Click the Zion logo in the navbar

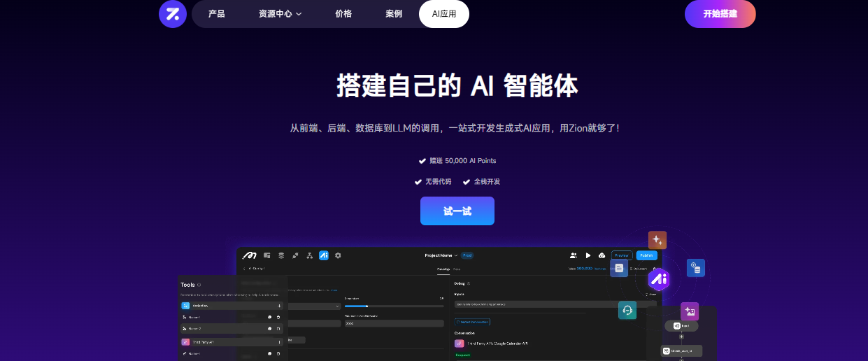coord(172,14)
